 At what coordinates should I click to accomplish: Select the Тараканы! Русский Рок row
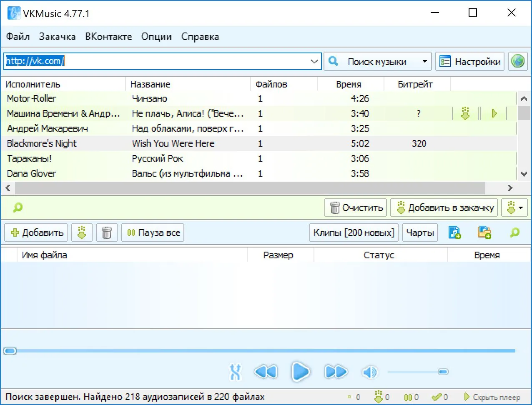pos(258,159)
